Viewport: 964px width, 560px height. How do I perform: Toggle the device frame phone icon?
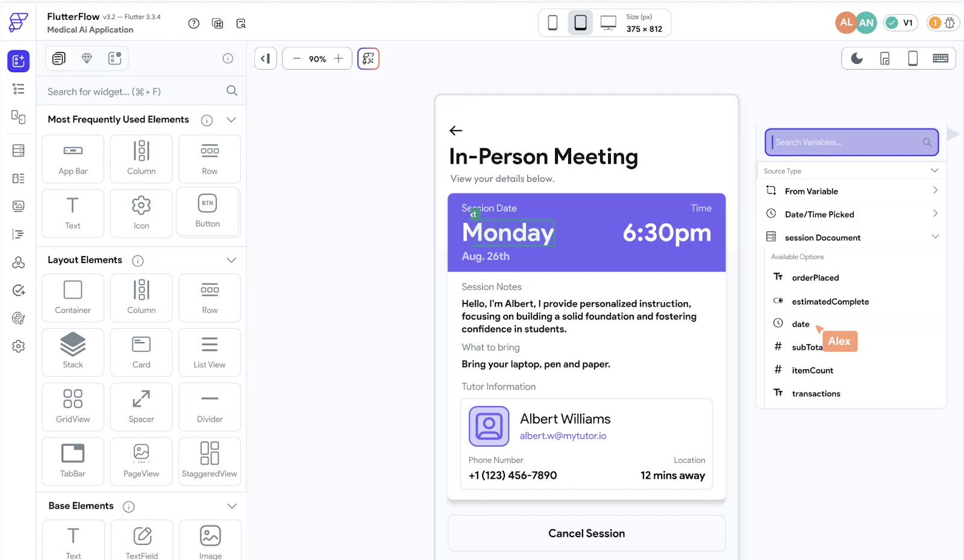click(x=913, y=58)
